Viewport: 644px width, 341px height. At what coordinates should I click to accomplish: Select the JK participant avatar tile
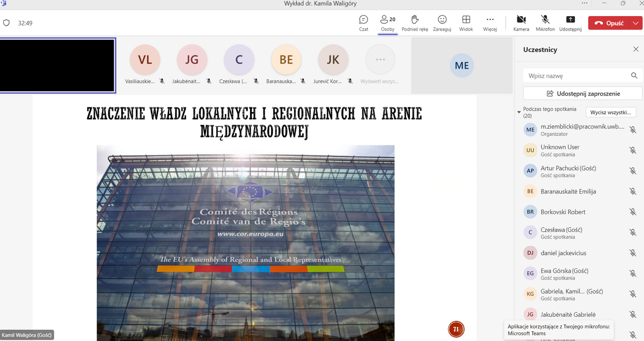tap(333, 60)
